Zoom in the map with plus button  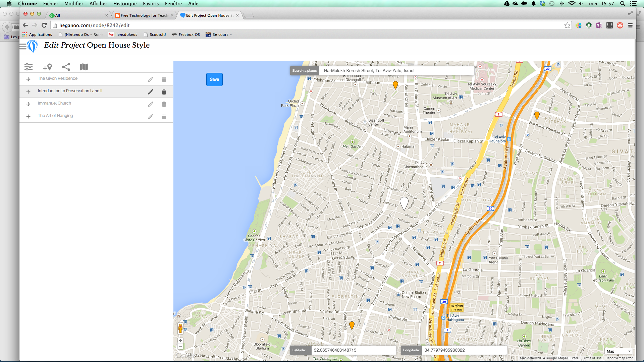pos(180,341)
